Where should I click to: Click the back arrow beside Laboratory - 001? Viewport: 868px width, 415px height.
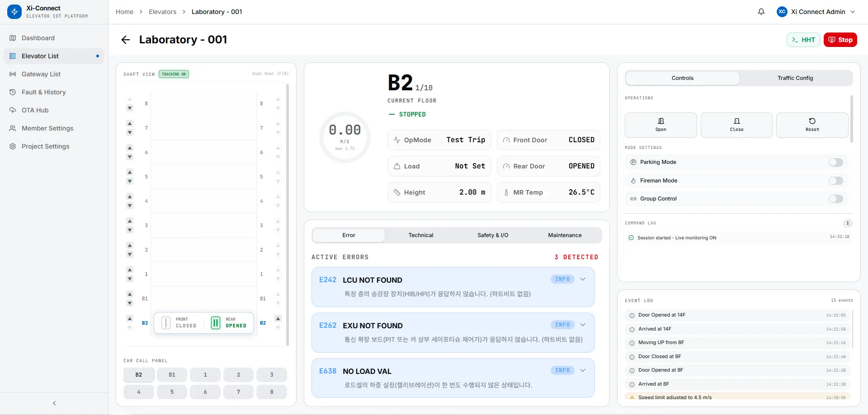pos(126,40)
